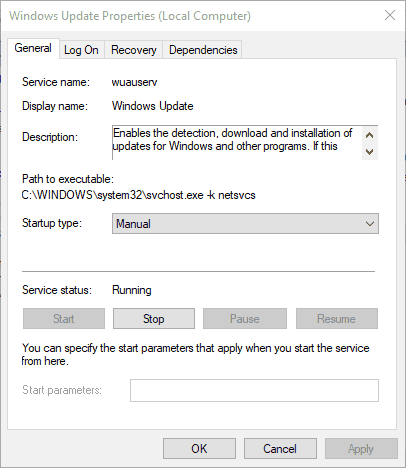The height and width of the screenshot is (468, 406).
Task: Click the description box up arrow
Action: [369, 135]
